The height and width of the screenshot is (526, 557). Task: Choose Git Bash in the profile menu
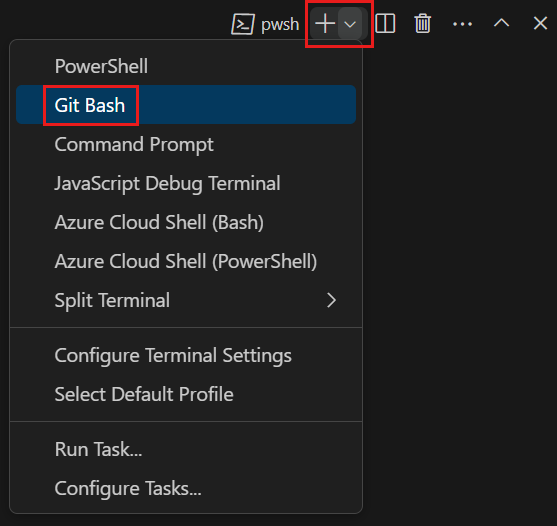(x=186, y=105)
